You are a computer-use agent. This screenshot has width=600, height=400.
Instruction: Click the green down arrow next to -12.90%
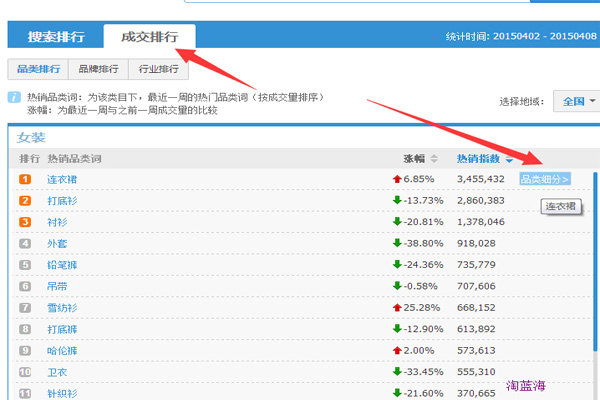coord(397,328)
